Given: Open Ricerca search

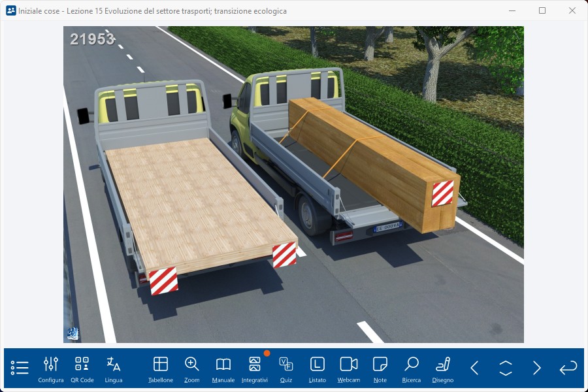Looking at the screenshot, I should coord(412,368).
